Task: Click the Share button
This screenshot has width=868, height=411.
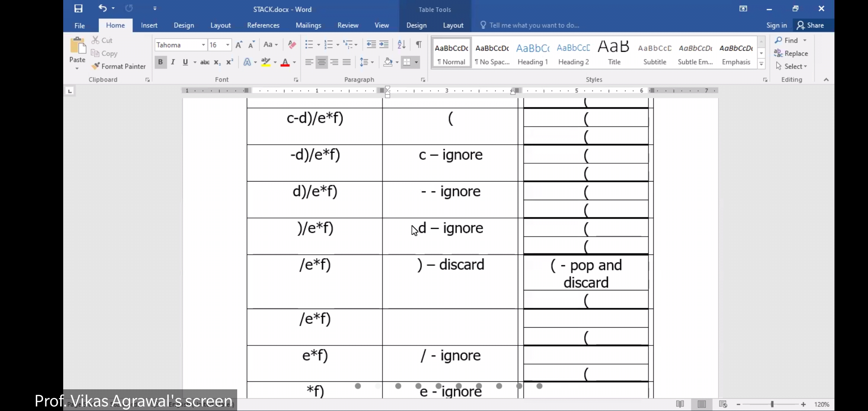Action: (x=811, y=25)
